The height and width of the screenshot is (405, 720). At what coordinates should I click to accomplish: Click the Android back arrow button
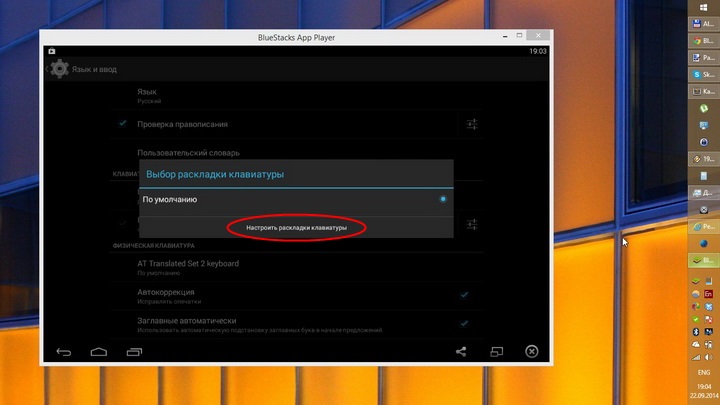64,351
